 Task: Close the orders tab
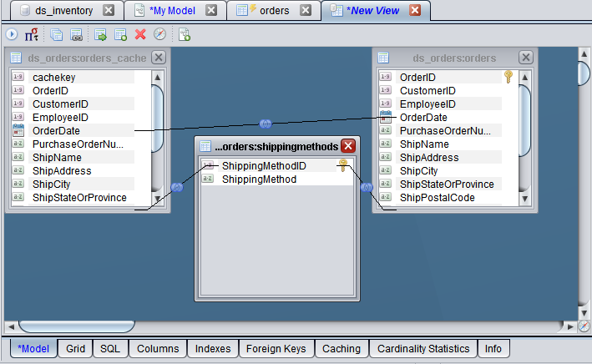tap(306, 10)
